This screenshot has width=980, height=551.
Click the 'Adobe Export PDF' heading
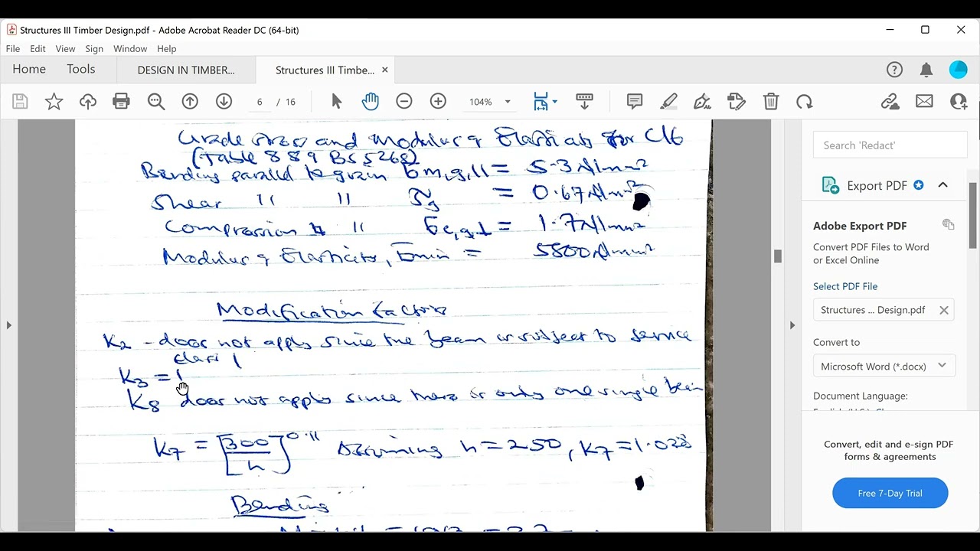tap(860, 226)
